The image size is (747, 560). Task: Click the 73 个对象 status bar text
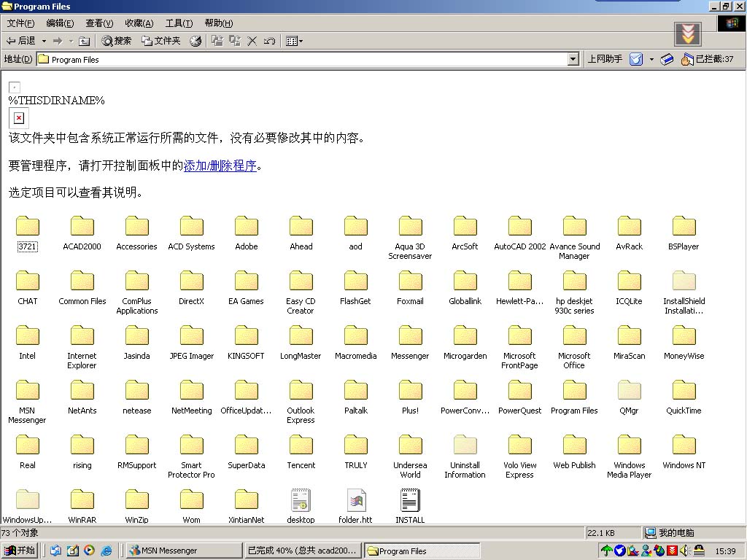(20, 533)
